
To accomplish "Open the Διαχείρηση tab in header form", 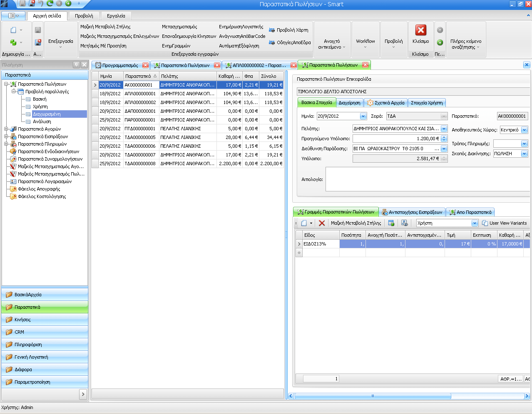I will point(349,103).
